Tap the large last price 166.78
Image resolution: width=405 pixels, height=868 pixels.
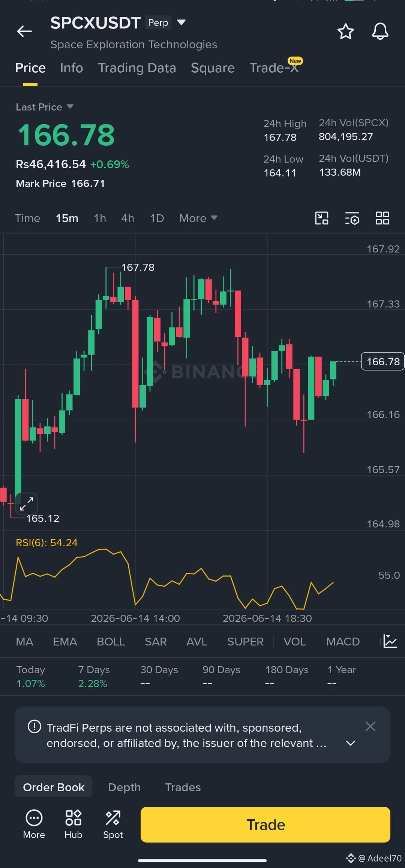point(66,135)
